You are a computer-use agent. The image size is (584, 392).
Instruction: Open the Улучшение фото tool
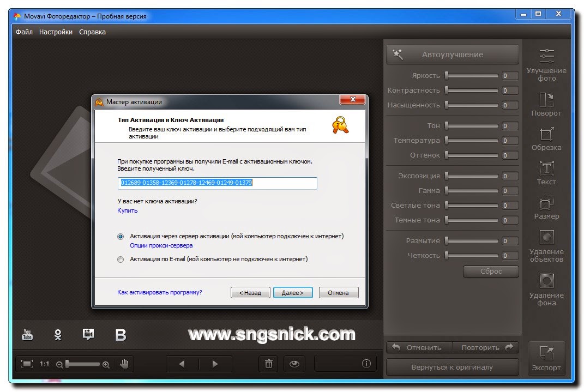click(546, 64)
